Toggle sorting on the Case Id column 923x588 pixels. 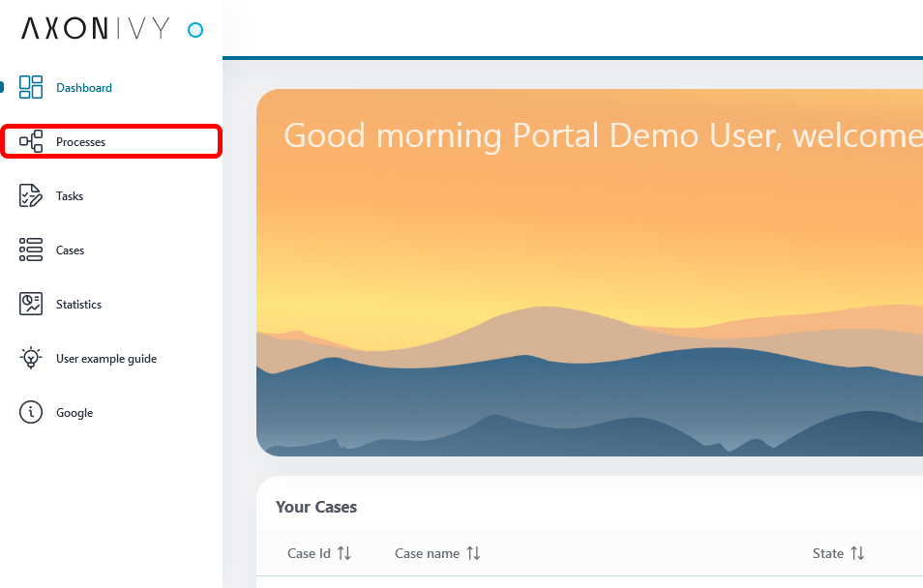345,553
